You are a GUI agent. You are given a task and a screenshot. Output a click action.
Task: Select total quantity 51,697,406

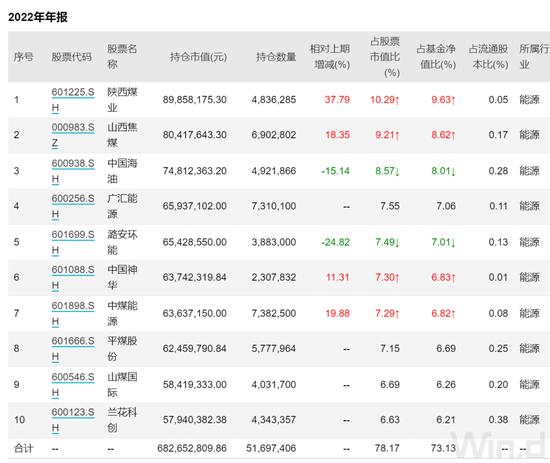coord(271,449)
